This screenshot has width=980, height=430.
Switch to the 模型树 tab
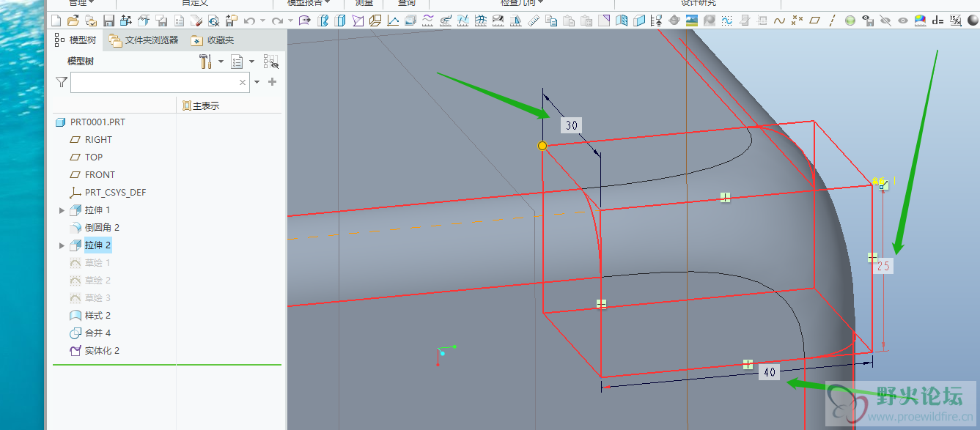(x=75, y=40)
